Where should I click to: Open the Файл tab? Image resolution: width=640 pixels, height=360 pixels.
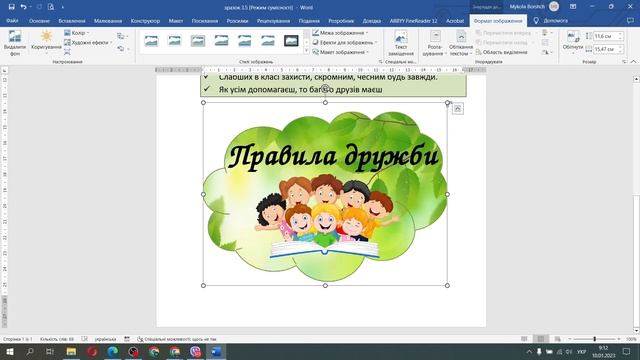(12, 20)
